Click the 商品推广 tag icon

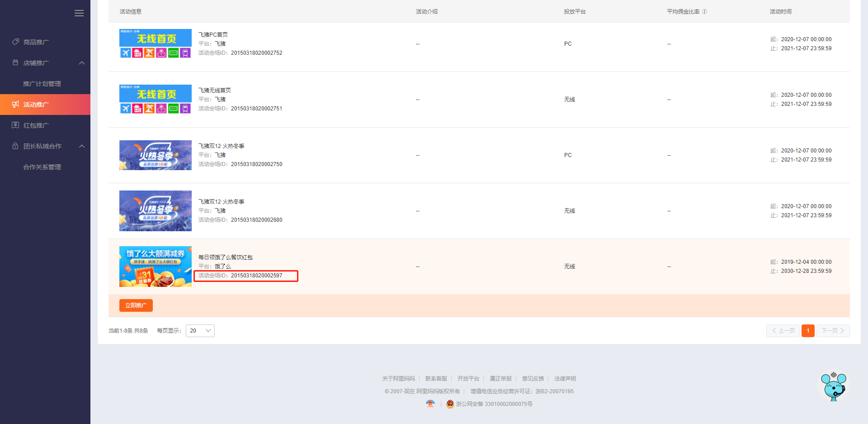[x=15, y=42]
